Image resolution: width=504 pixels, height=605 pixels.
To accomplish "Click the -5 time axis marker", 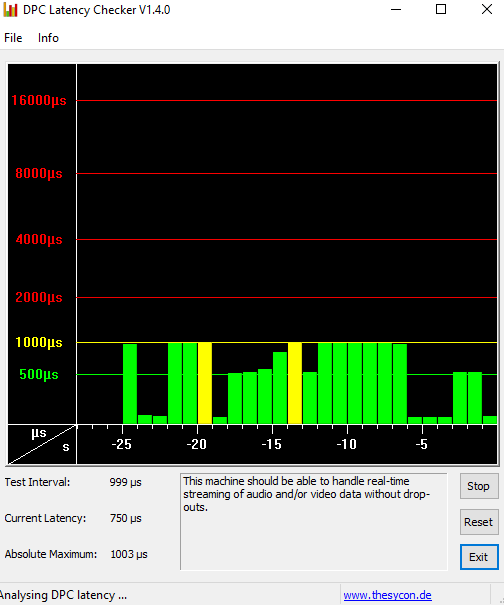I will click(x=422, y=444).
